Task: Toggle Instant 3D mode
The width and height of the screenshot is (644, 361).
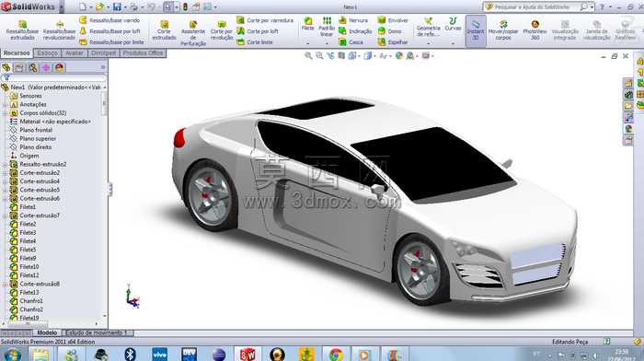Action: pyautogui.click(x=476, y=30)
